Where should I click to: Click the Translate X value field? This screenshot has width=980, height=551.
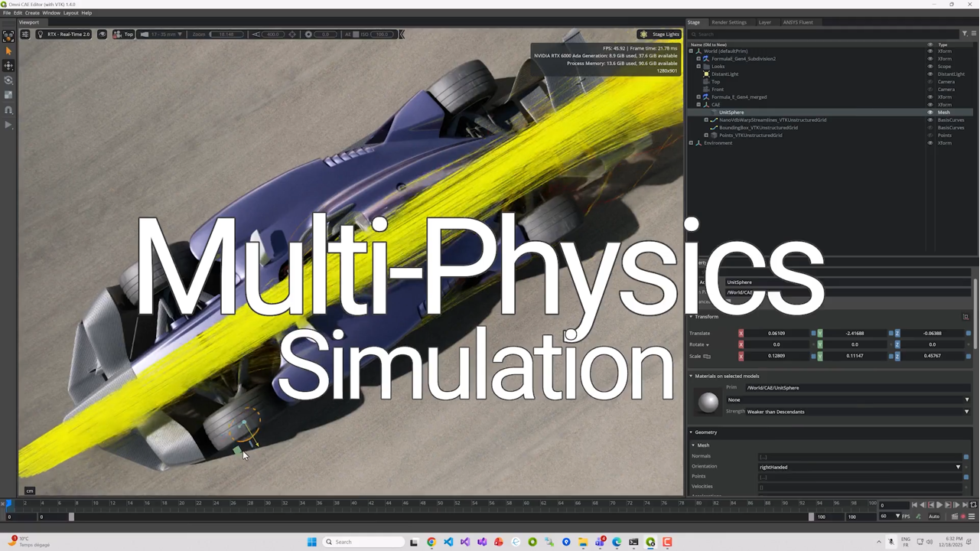click(x=776, y=334)
